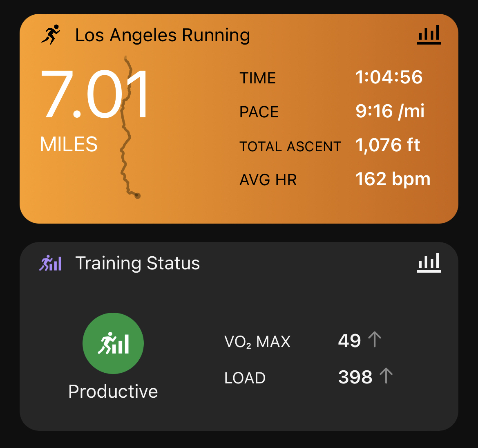Select the total ascent value 1,076 ft
The height and width of the screenshot is (448, 478).
click(388, 145)
